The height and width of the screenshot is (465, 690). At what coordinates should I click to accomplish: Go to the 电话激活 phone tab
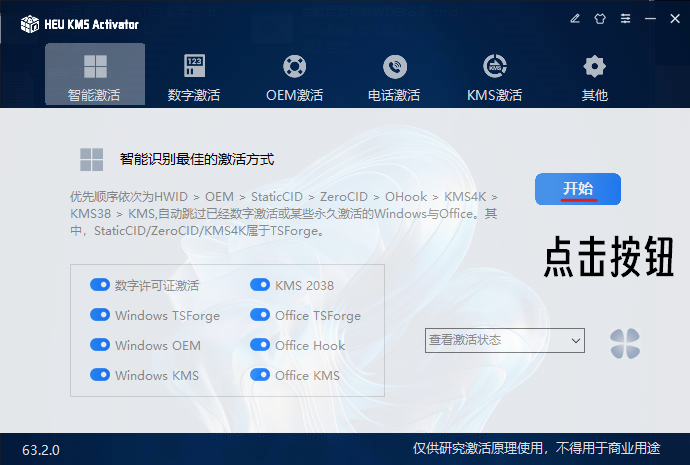coord(394,77)
